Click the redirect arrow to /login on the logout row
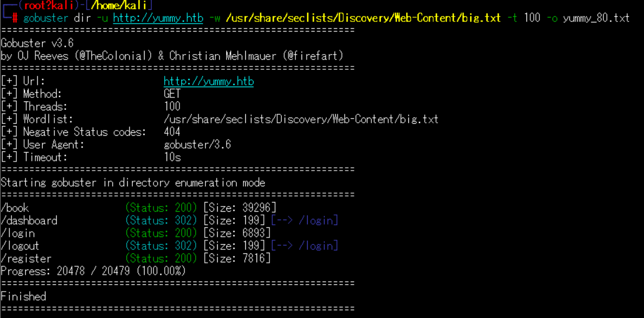 (304, 246)
